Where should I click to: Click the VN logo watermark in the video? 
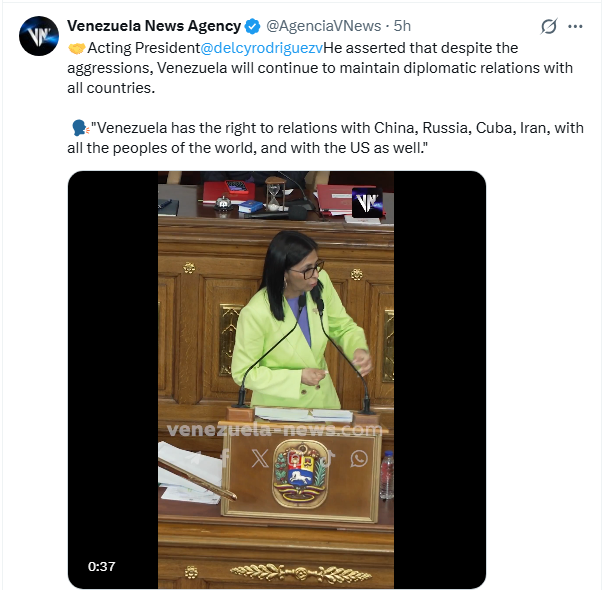367,202
